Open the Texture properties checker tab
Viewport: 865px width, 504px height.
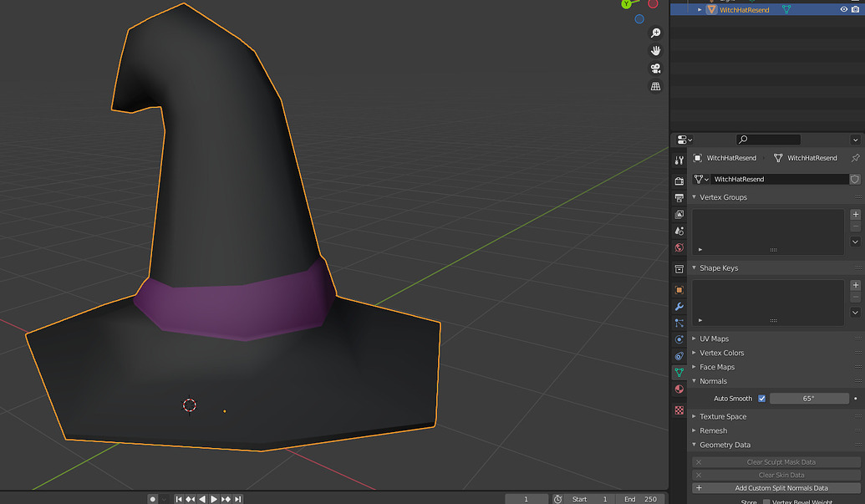tap(679, 410)
